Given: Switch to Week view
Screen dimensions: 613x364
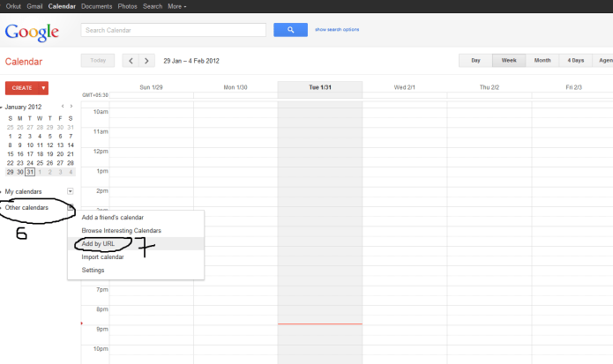Looking at the screenshot, I should coord(509,61).
